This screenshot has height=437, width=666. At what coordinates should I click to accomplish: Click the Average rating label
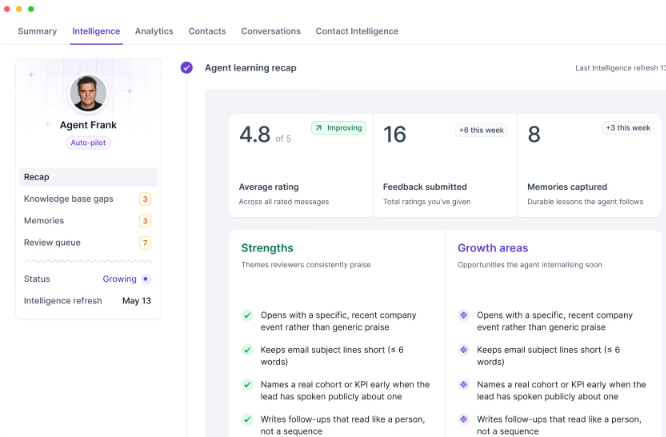coord(269,187)
